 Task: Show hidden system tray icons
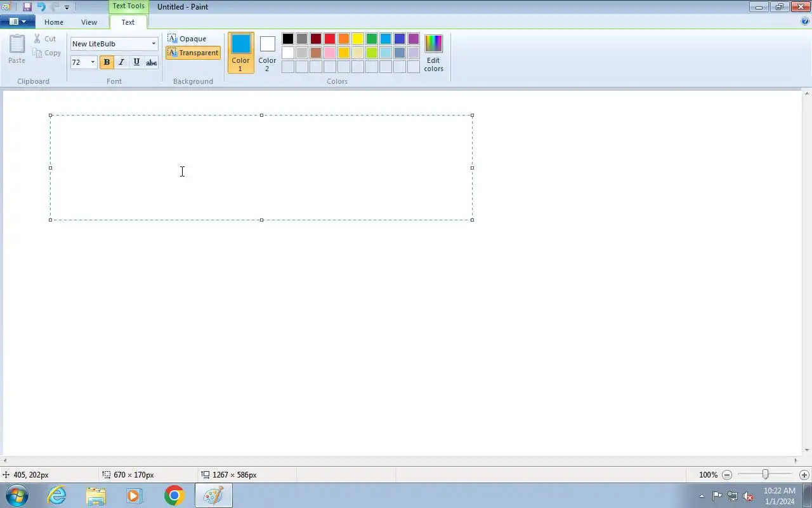coord(702,496)
